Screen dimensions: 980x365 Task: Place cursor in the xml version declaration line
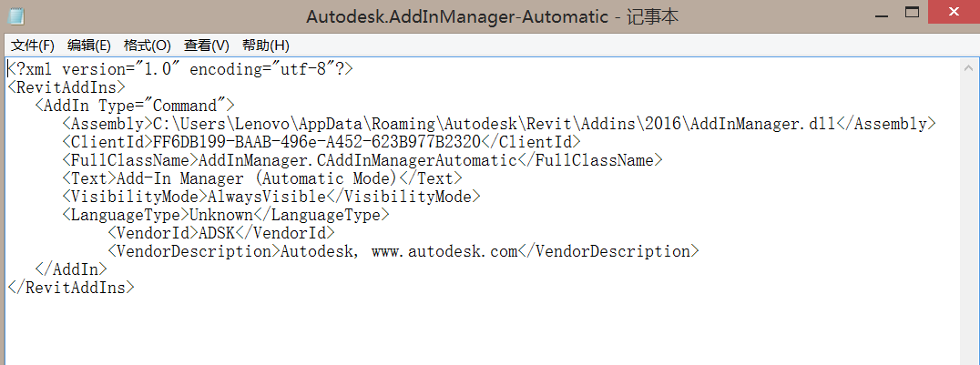(x=180, y=69)
